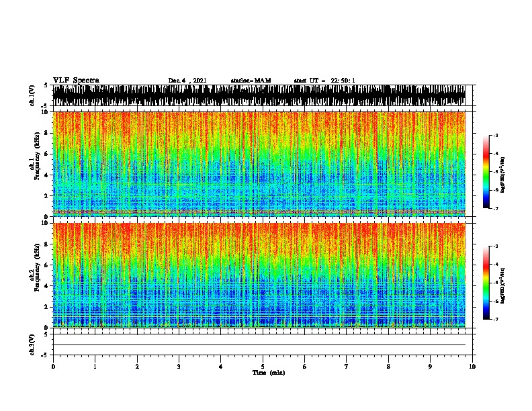Click the '6' tick on time axis
This screenshot has height=411, width=532.
pos(304,367)
